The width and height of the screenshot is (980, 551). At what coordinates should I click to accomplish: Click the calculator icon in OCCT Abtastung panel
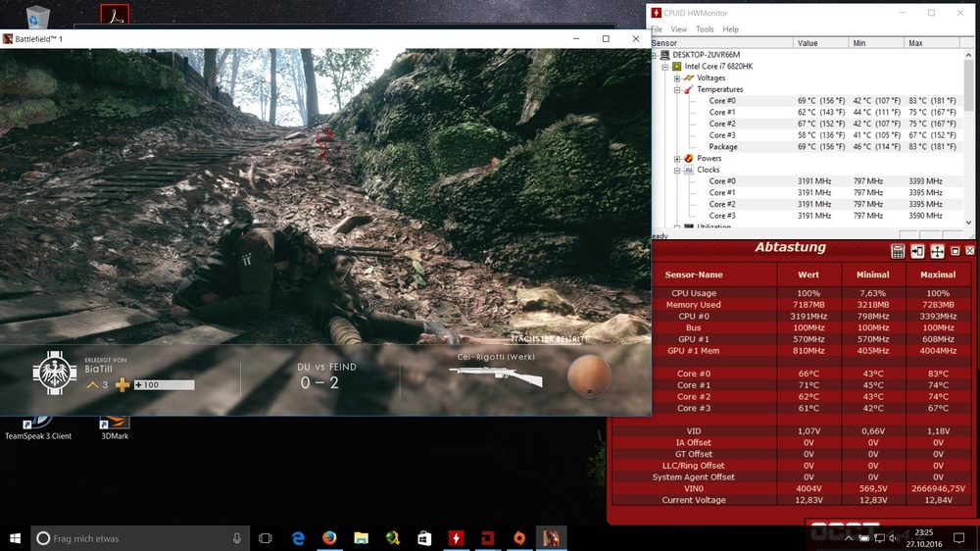(x=898, y=251)
